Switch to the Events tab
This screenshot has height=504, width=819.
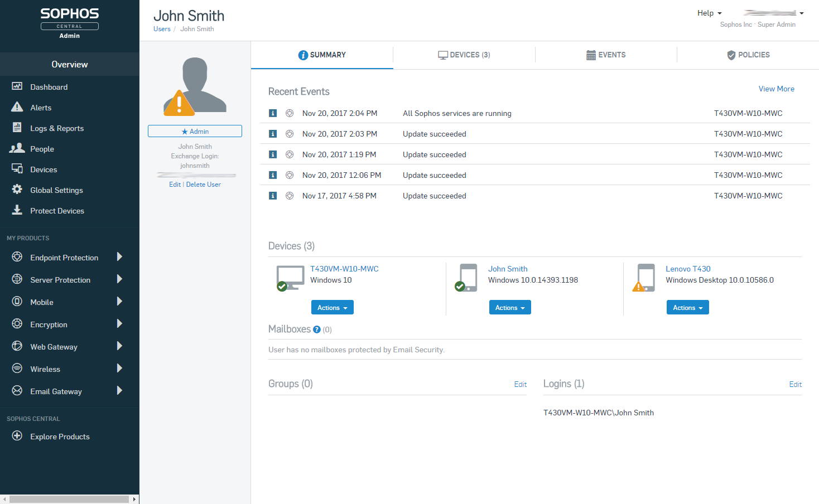[606, 55]
